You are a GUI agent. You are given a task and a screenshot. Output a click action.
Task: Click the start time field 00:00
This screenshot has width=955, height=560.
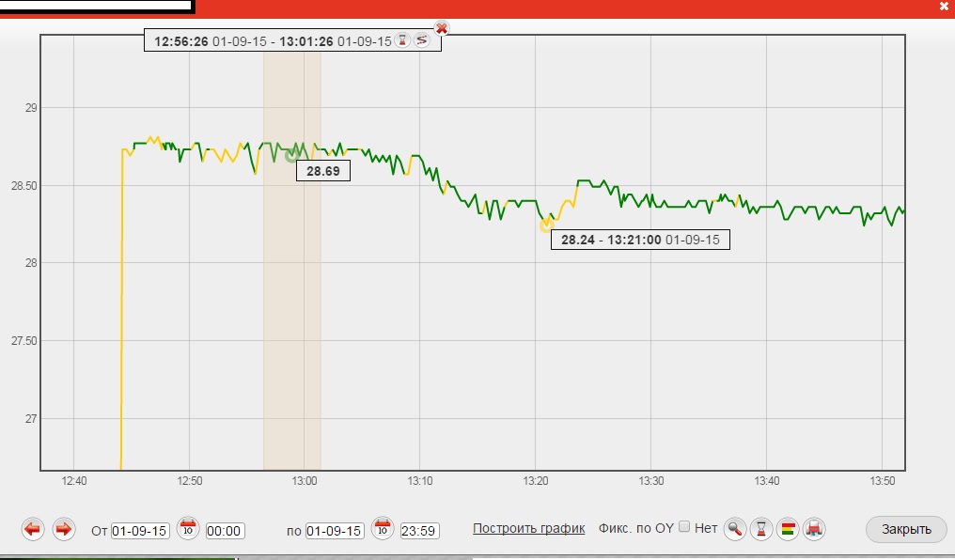pyautogui.click(x=225, y=531)
